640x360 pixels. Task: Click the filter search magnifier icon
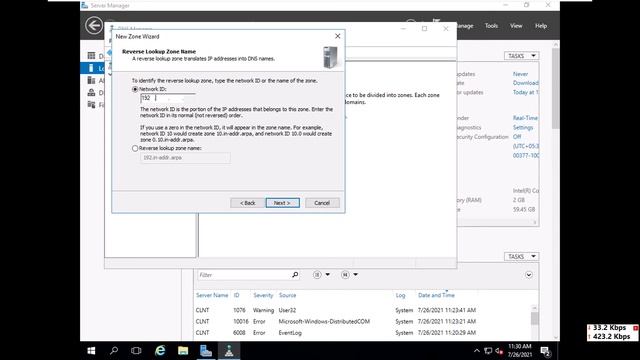[x=295, y=275]
